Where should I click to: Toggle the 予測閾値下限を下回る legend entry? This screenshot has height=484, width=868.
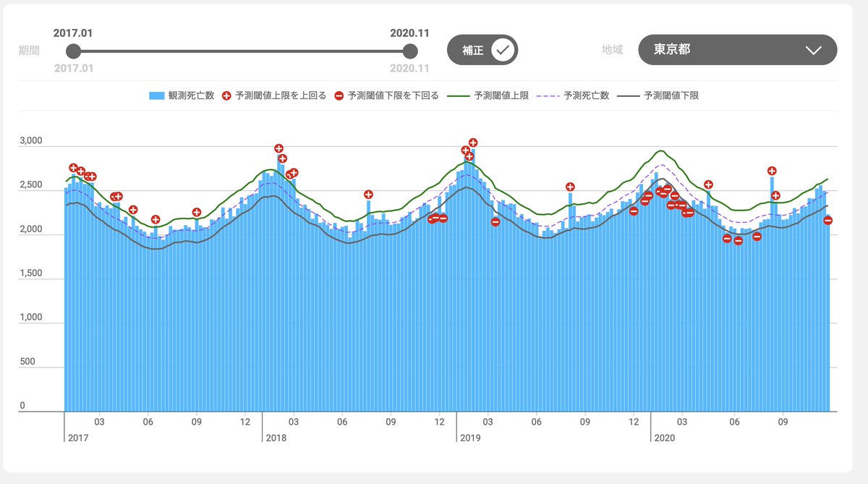point(386,95)
